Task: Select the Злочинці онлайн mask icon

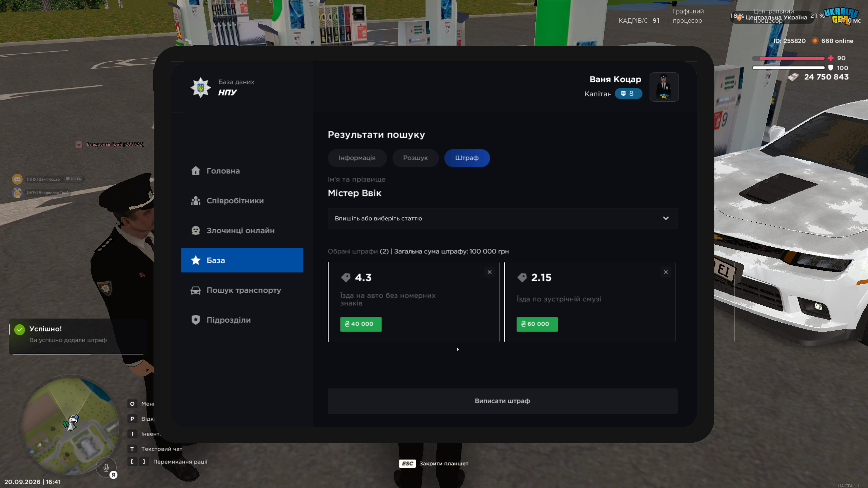Action: pos(196,230)
